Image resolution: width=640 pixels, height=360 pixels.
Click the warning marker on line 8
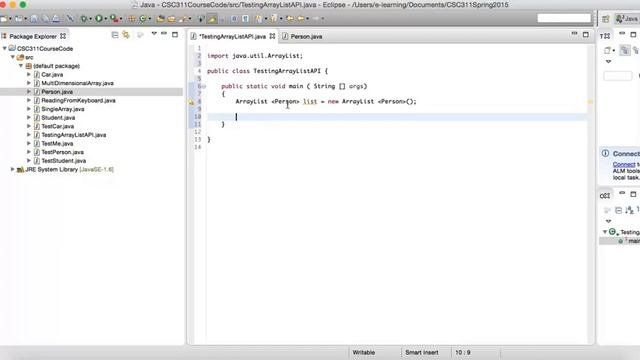tap(191, 102)
